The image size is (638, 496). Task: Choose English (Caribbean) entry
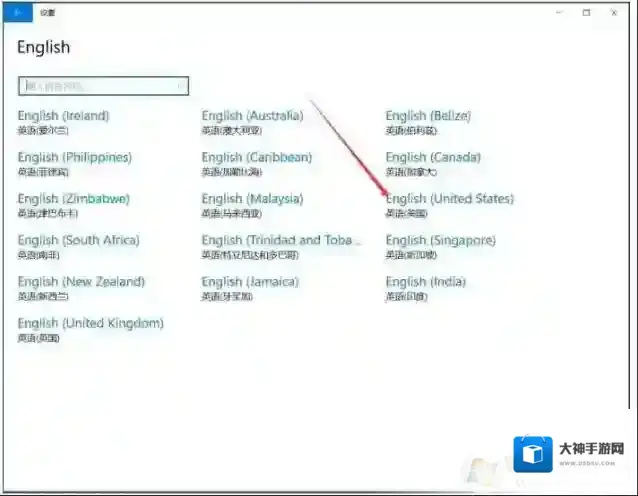(x=256, y=158)
